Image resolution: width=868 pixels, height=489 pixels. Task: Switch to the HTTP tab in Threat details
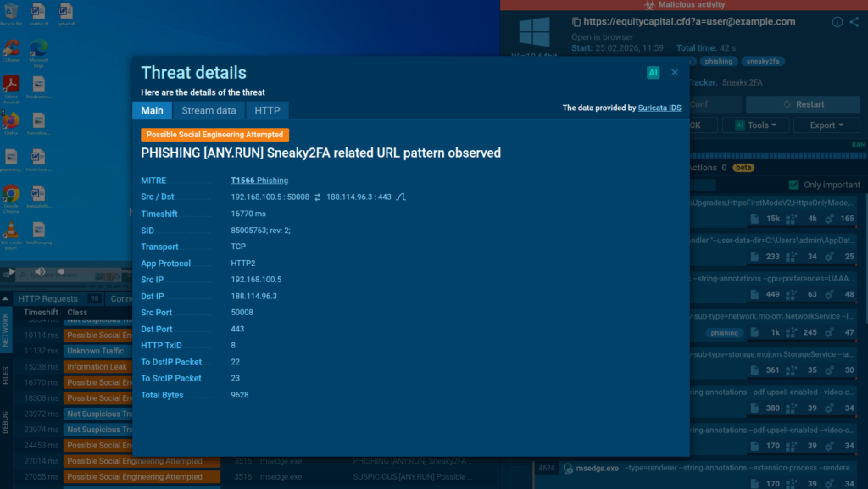(268, 110)
